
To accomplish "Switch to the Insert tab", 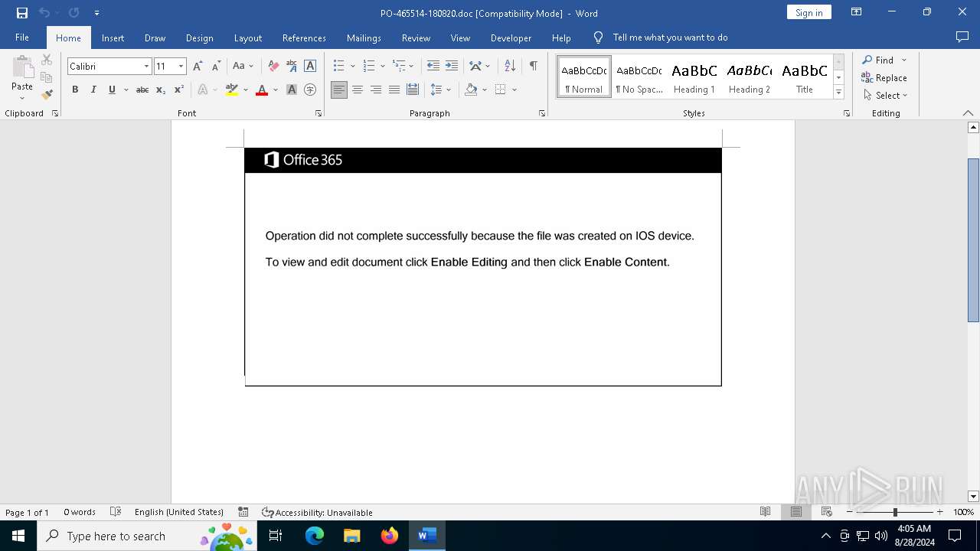I will [x=113, y=37].
